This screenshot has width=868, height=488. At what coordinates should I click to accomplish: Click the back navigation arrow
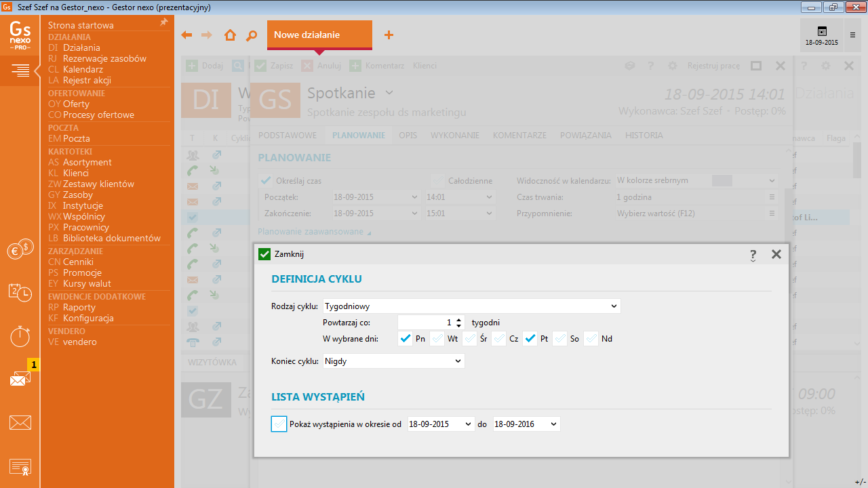coord(186,35)
